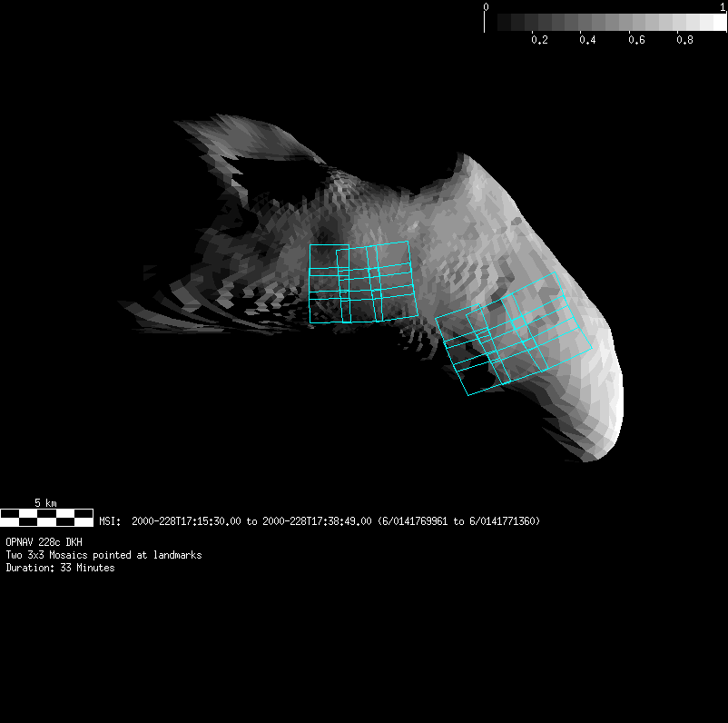Click the 0.8 tick label under the colorbar
Image resolution: width=728 pixels, height=723 pixels.
684,41
